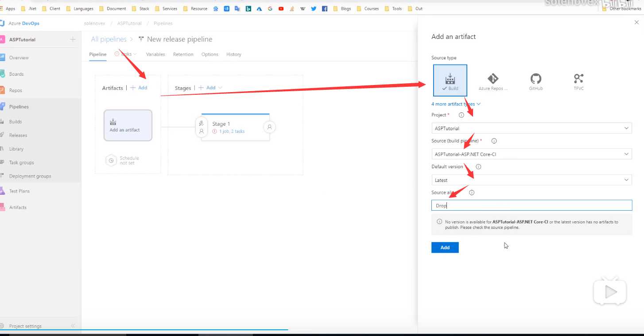The height and width of the screenshot is (336, 644).
Task: Open the Project dropdown ASPTutorial
Action: [531, 128]
